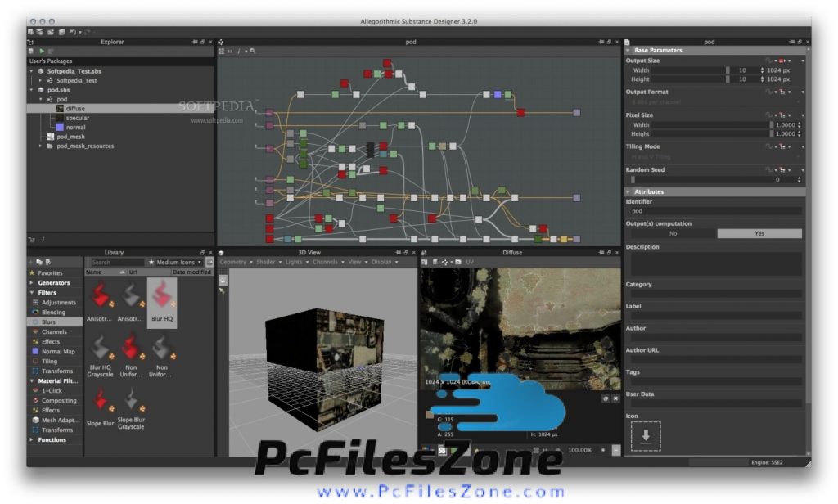838x504 pixels.
Task: Select the Blending library category
Action: click(53, 313)
